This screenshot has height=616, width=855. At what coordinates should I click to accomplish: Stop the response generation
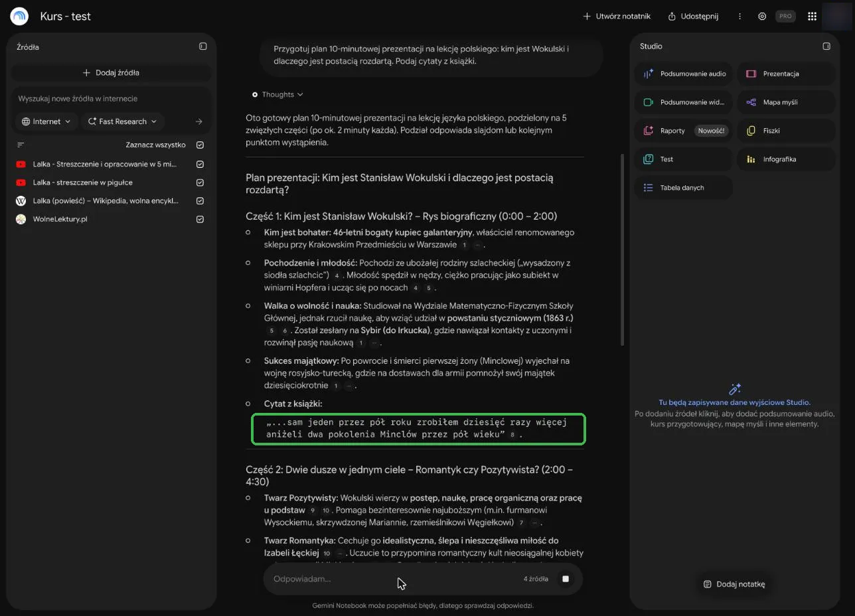pos(566,579)
